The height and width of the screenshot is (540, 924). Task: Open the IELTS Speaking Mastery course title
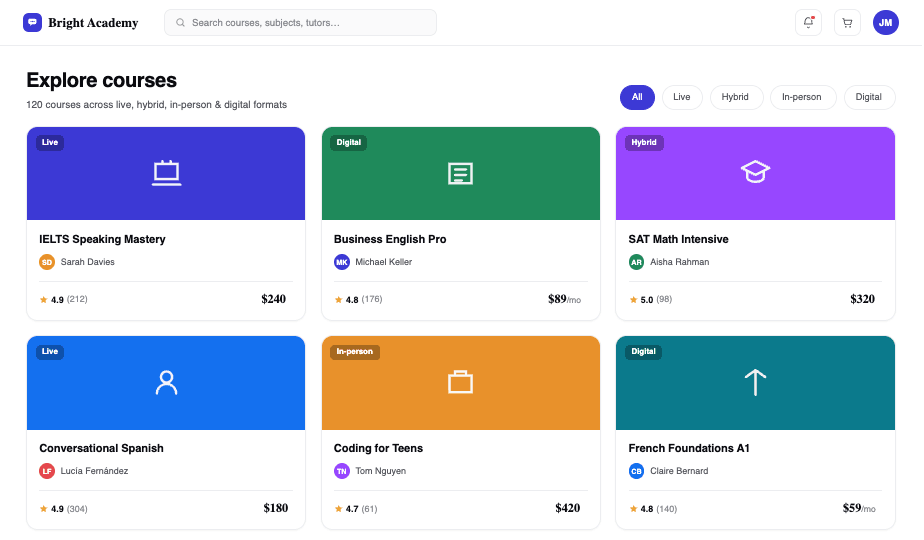tap(103, 239)
